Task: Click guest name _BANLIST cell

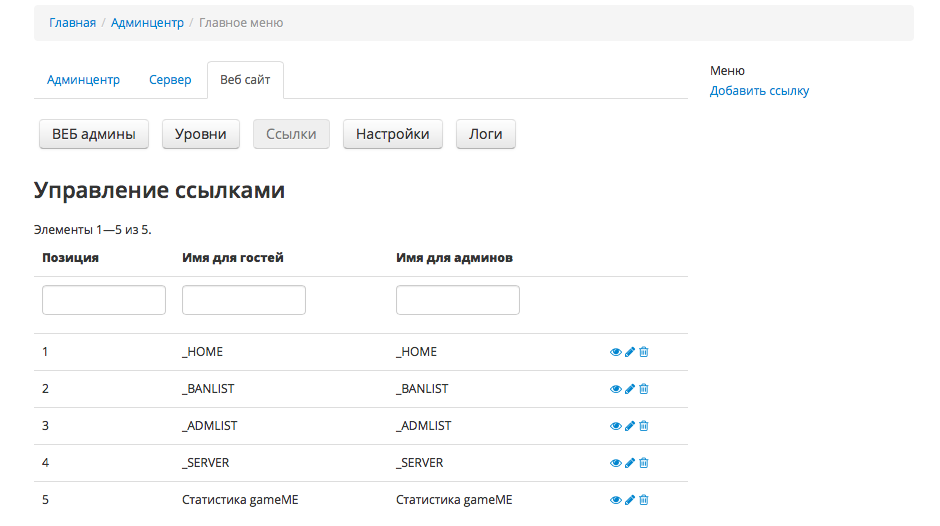Action: tap(208, 389)
